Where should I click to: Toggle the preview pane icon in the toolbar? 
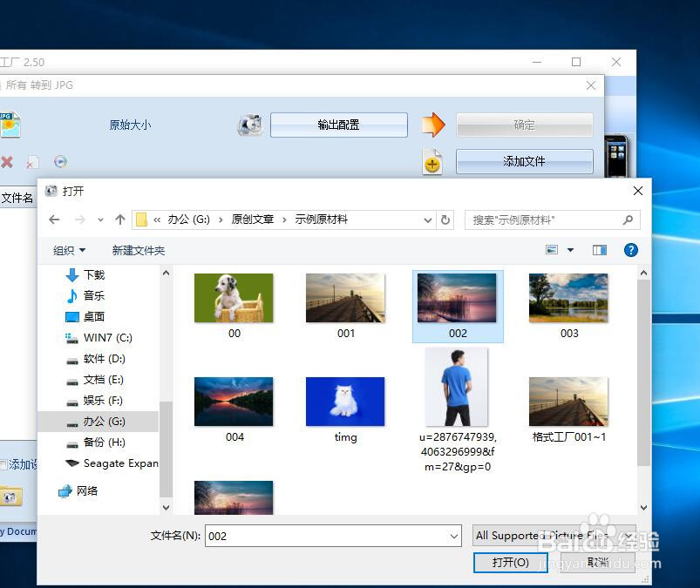tap(599, 250)
